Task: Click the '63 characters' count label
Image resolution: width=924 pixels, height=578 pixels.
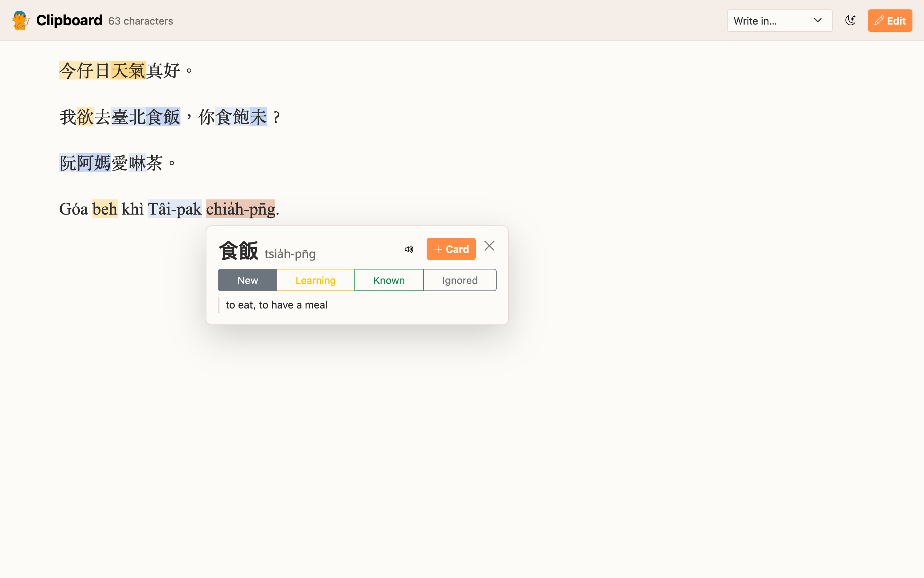Action: [x=140, y=21]
